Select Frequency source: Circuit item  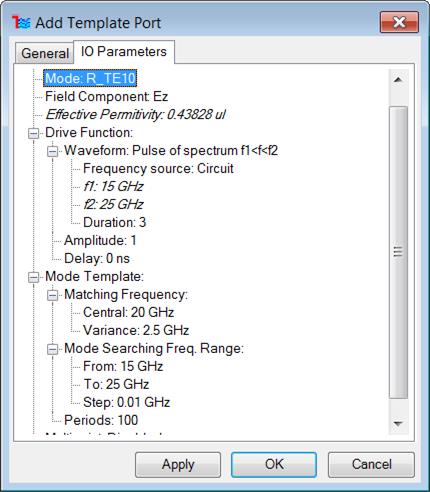click(158, 168)
